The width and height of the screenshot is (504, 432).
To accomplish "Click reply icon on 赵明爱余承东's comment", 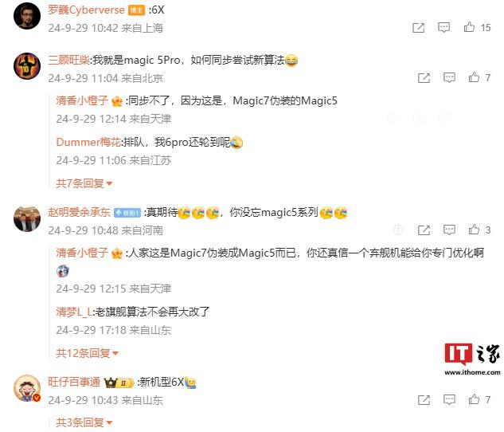I will (449, 230).
